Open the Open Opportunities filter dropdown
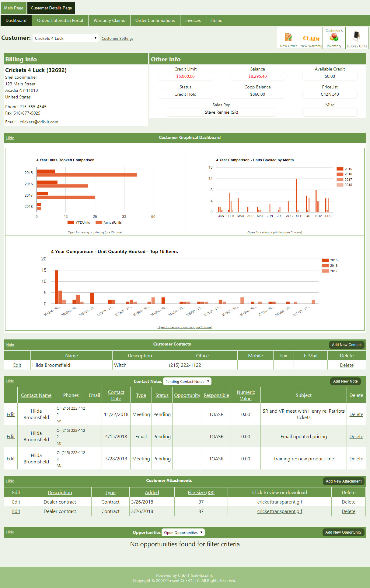Viewport: 370px width, 588px height. pyautogui.click(x=183, y=532)
